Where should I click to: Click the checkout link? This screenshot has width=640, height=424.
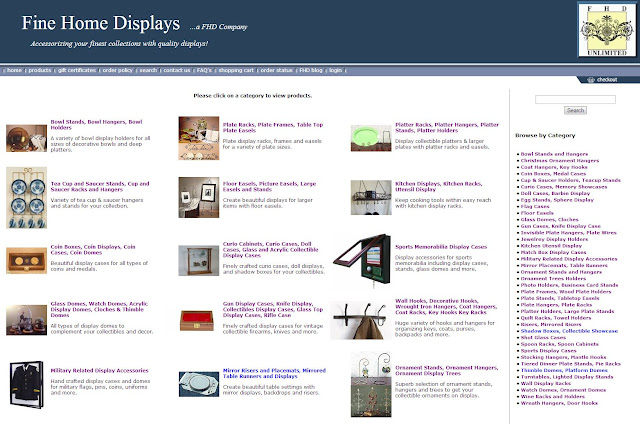(607, 80)
